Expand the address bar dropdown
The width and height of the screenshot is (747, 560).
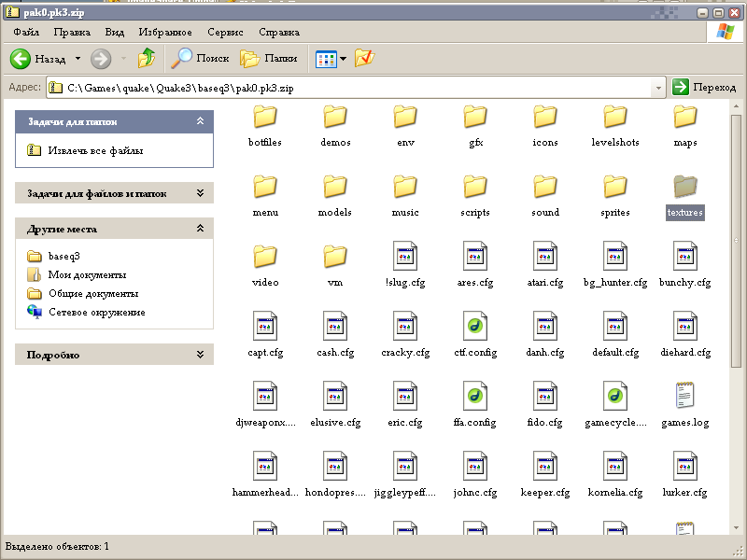[x=659, y=87]
